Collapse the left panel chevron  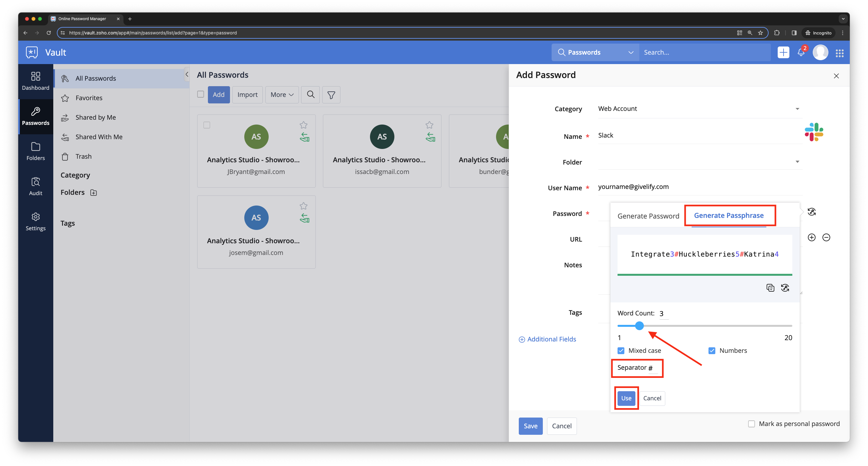click(x=187, y=74)
